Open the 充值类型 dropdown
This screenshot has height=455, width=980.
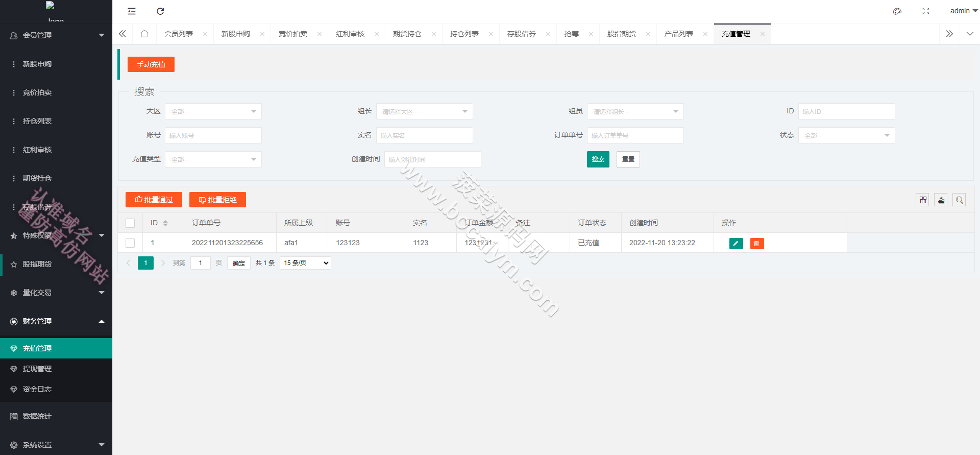coord(213,159)
